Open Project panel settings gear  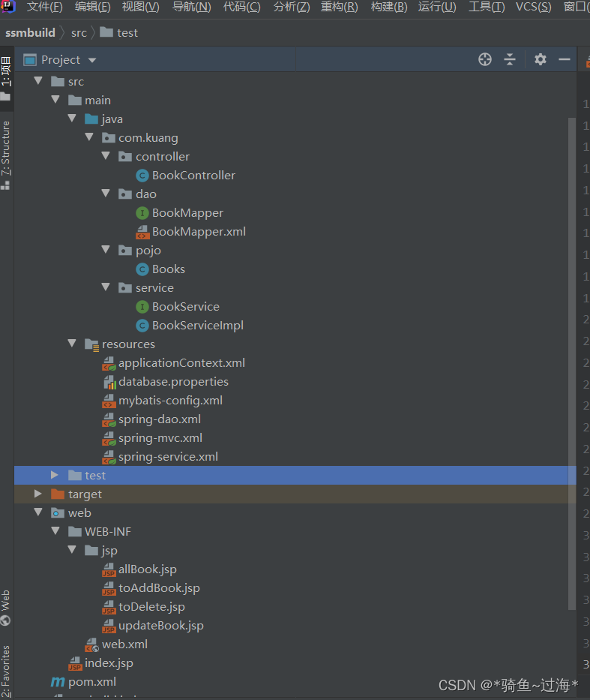(x=541, y=59)
